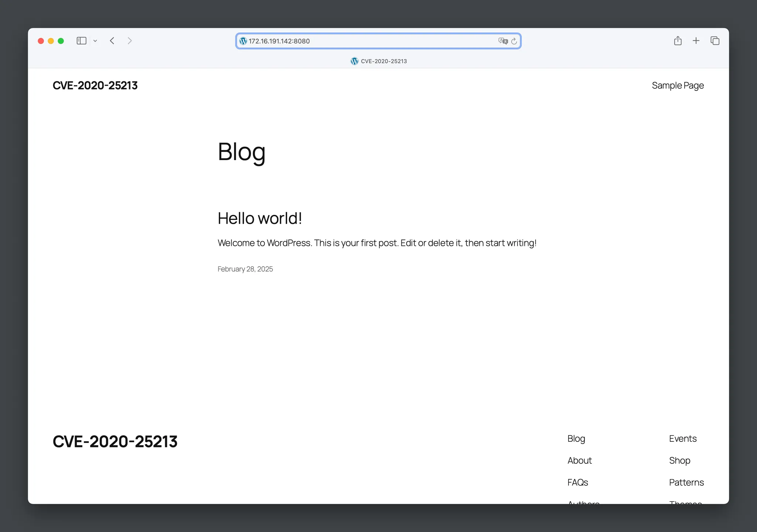Show the tab overview icon
This screenshot has height=532, width=757.
(x=715, y=41)
